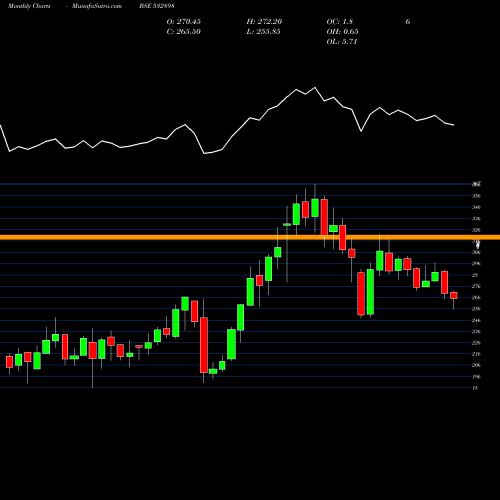
Task: Click the 356 price axis label
Action: point(476,196)
